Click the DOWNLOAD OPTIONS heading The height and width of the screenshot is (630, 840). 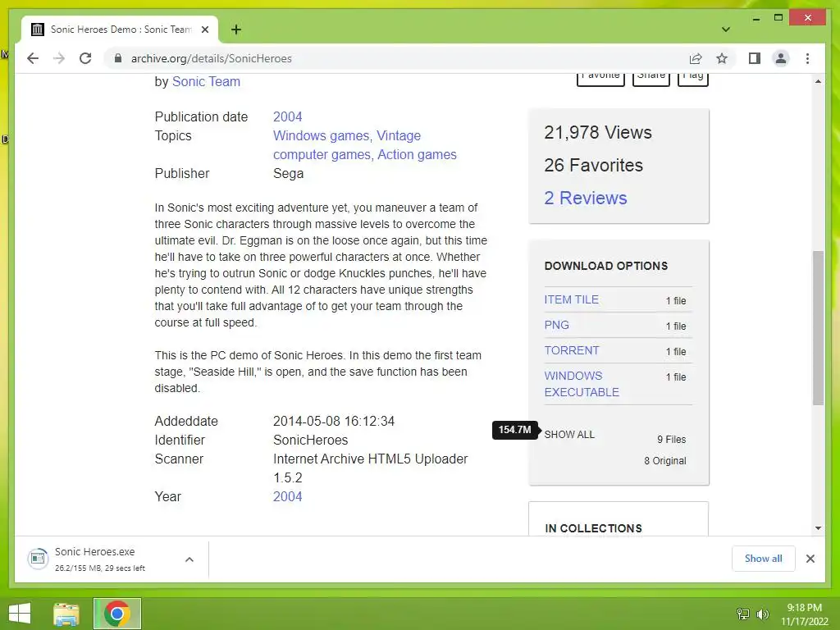[x=606, y=266]
